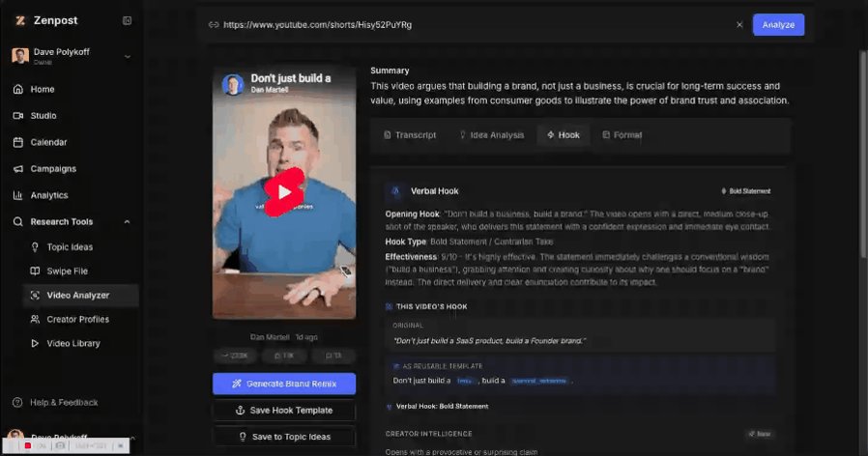Click Dan Martell's channel avatar on video
This screenshot has height=456, width=868.
click(233, 84)
